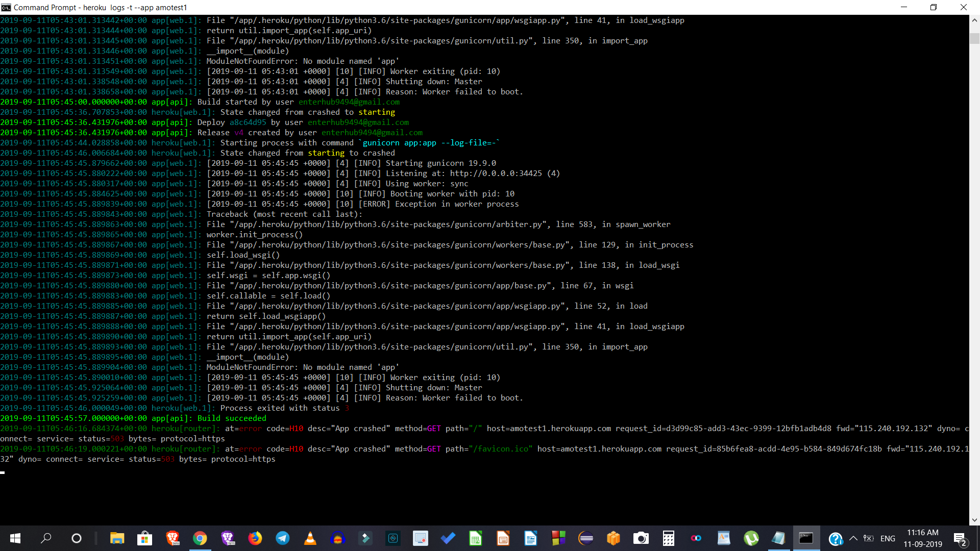Launch Brave Beta browser
Image resolution: width=980 pixels, height=551 pixels.
(173, 538)
